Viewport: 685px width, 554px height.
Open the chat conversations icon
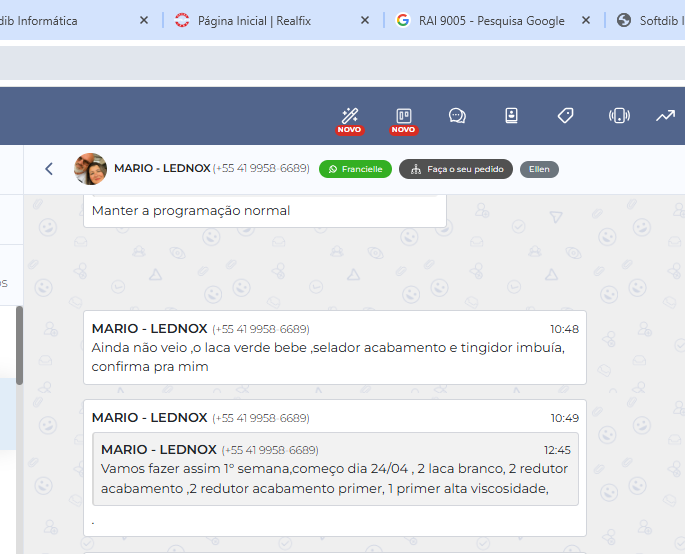(457, 116)
